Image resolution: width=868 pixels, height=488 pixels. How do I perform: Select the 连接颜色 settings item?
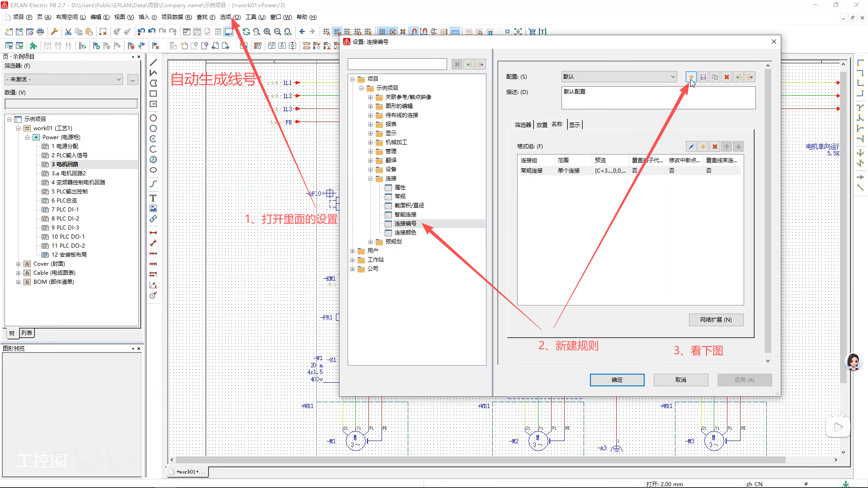pyautogui.click(x=405, y=233)
